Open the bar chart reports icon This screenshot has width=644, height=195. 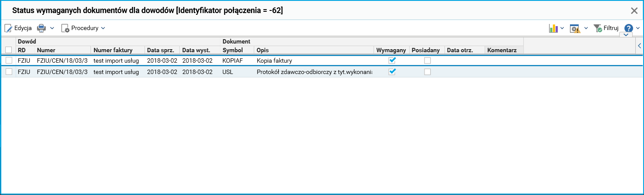coord(553,28)
